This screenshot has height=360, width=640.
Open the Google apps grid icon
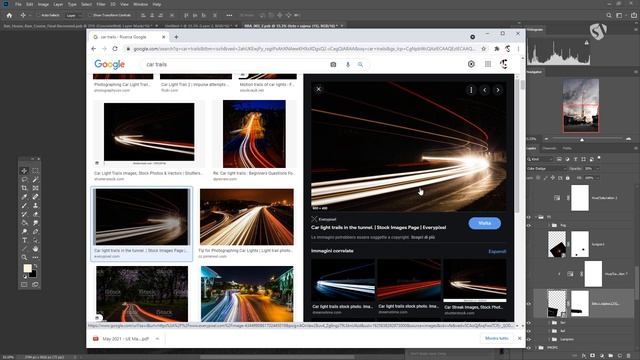click(x=488, y=64)
